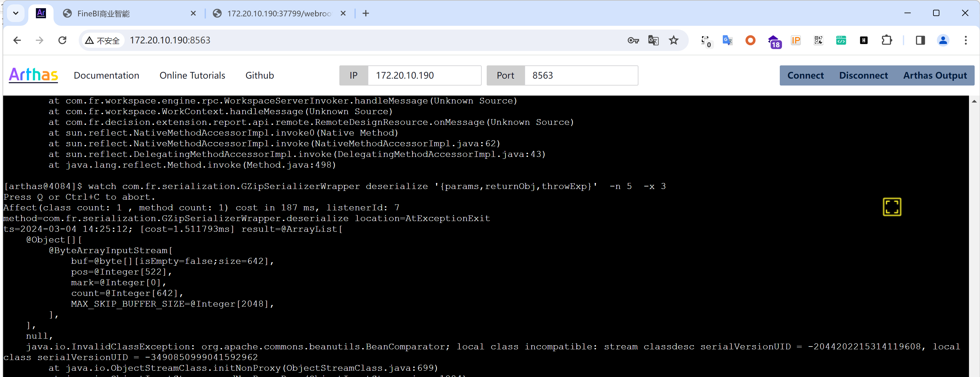This screenshot has height=377, width=980.
Task: Open the saved passwords key icon
Action: point(633,40)
